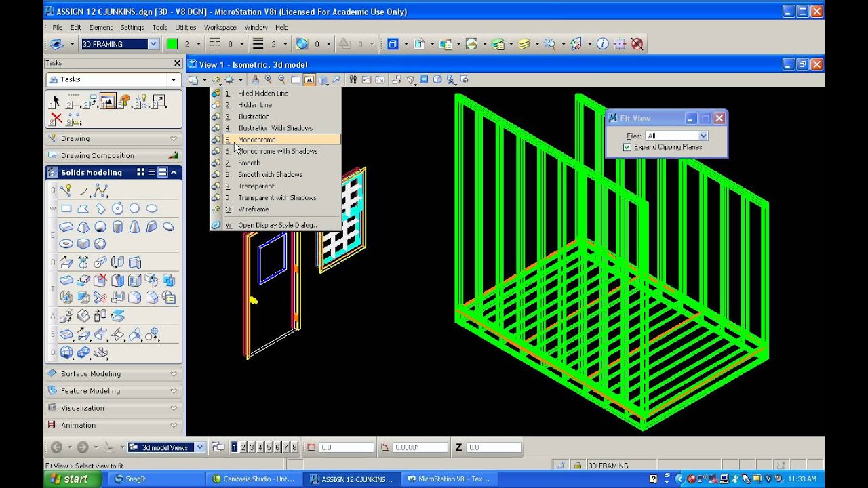
Task: Click the Window Area view icon
Action: tap(296, 80)
